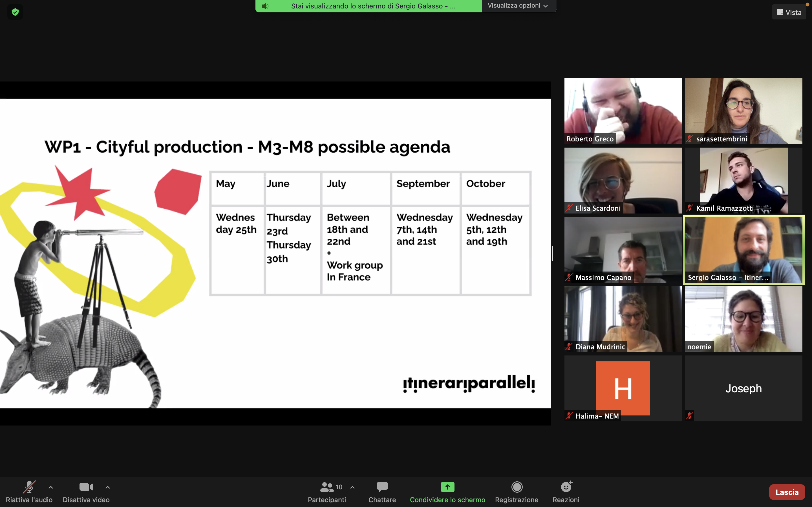Screen dimensions: 812x507
Task: Open the Visualizza opzioni dropdown
Action: (x=518, y=6)
